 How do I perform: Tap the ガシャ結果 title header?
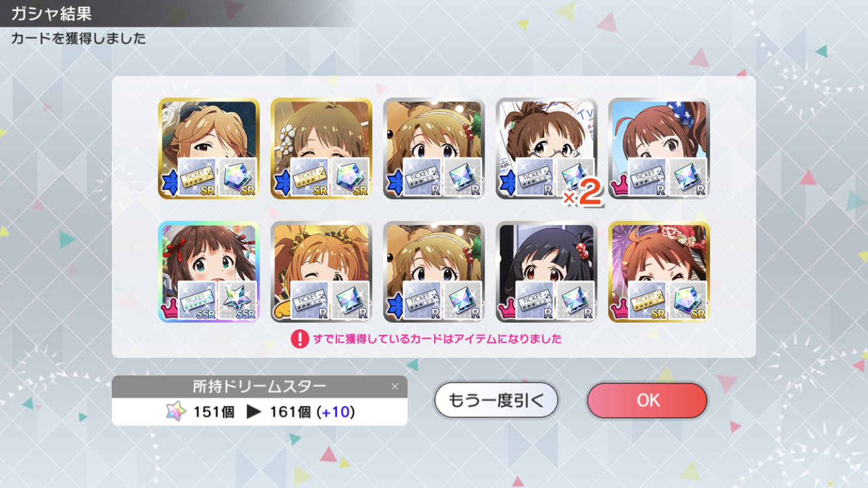click(51, 14)
